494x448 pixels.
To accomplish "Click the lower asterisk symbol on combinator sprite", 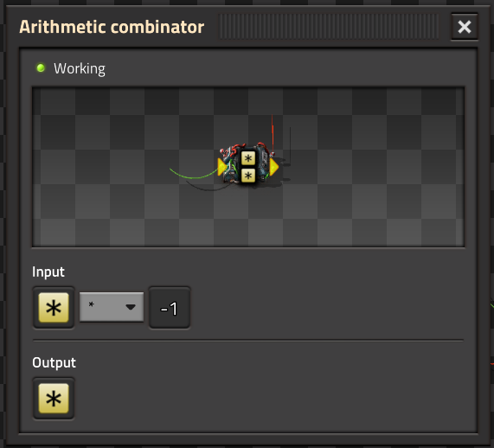I will (248, 176).
